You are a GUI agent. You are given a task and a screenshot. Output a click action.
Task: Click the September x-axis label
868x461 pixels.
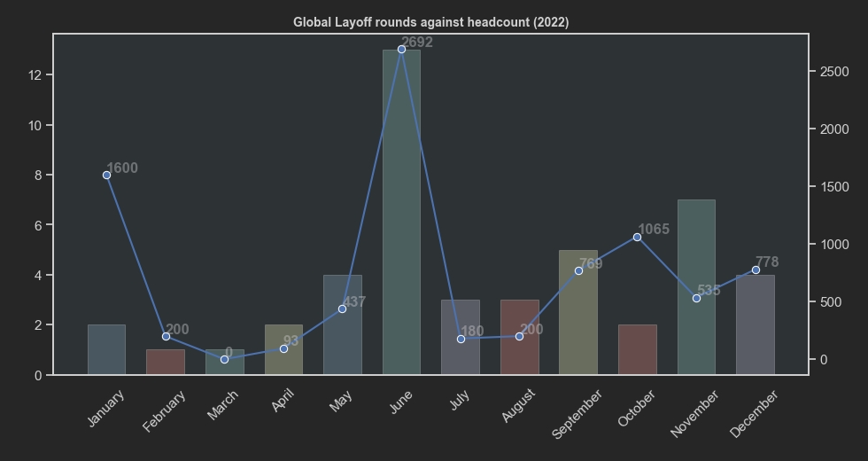pos(577,414)
